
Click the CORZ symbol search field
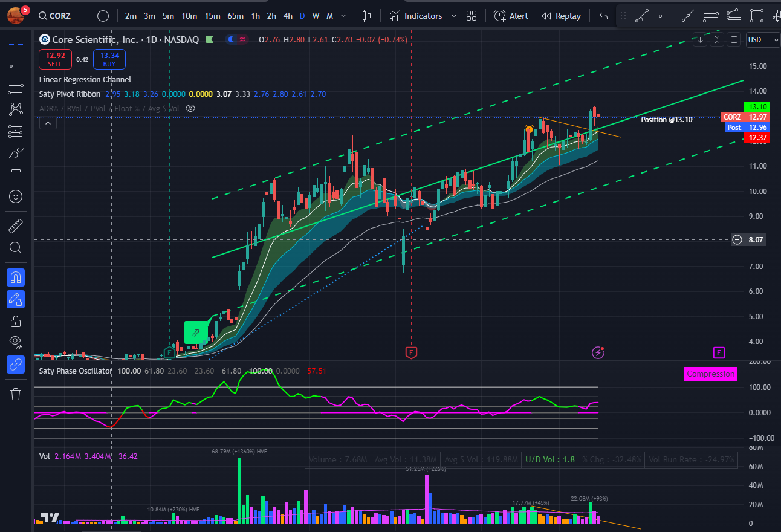coord(54,16)
